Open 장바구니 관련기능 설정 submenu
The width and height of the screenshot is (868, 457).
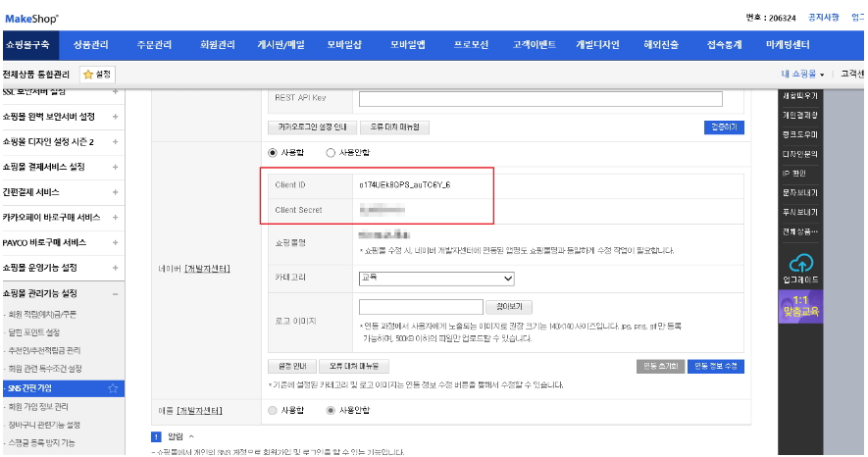(x=44, y=425)
